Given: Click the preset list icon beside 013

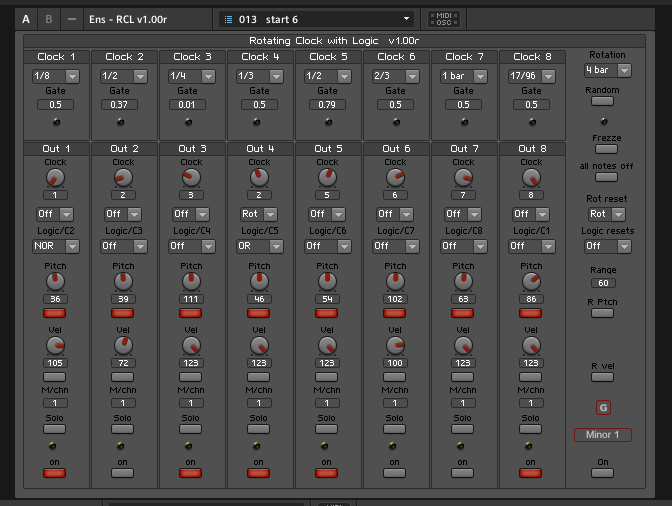Looking at the screenshot, I should [228, 19].
